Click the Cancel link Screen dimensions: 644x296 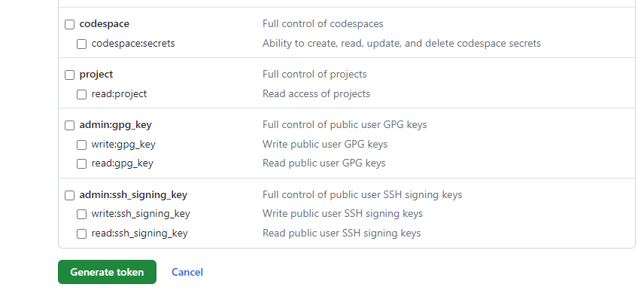tap(187, 272)
